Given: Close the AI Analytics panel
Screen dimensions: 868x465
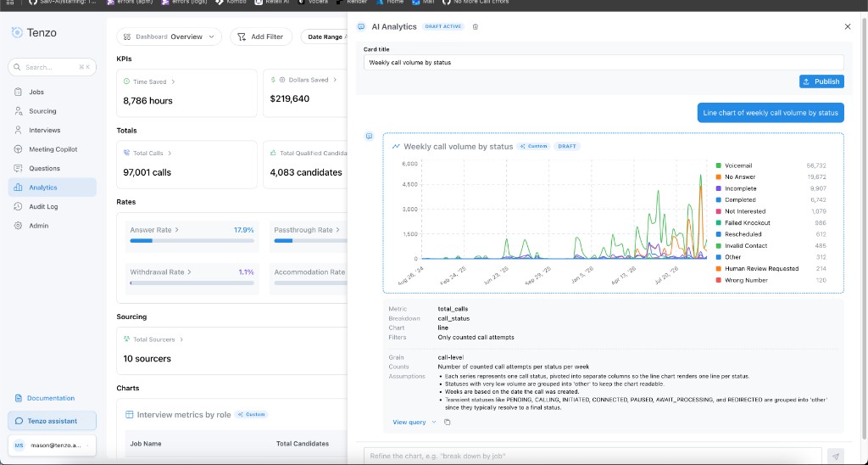Looking at the screenshot, I should pos(848,26).
